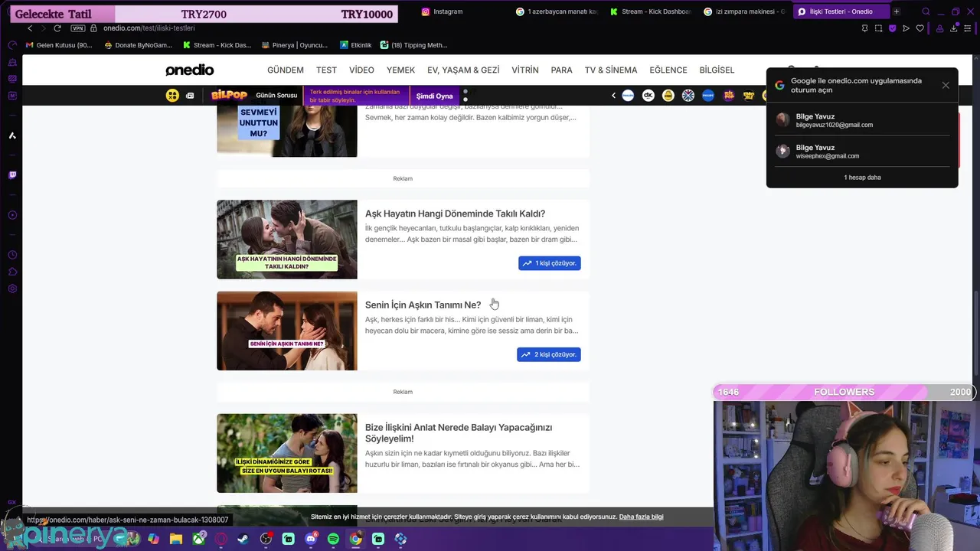Open 'Bize İlişkini Anlat' honeymoon test title
Image resolution: width=980 pixels, height=551 pixels.
[x=459, y=433]
